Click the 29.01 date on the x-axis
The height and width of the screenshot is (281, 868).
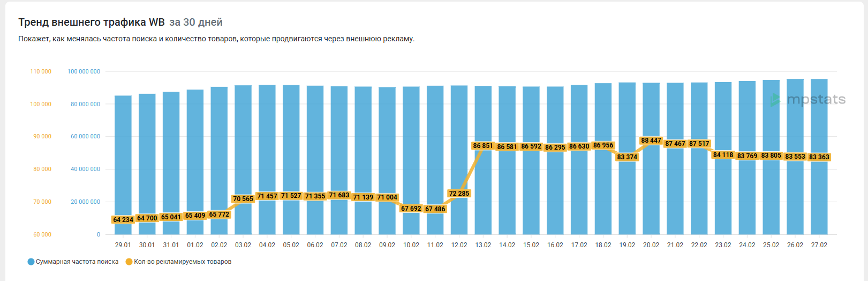(123, 245)
